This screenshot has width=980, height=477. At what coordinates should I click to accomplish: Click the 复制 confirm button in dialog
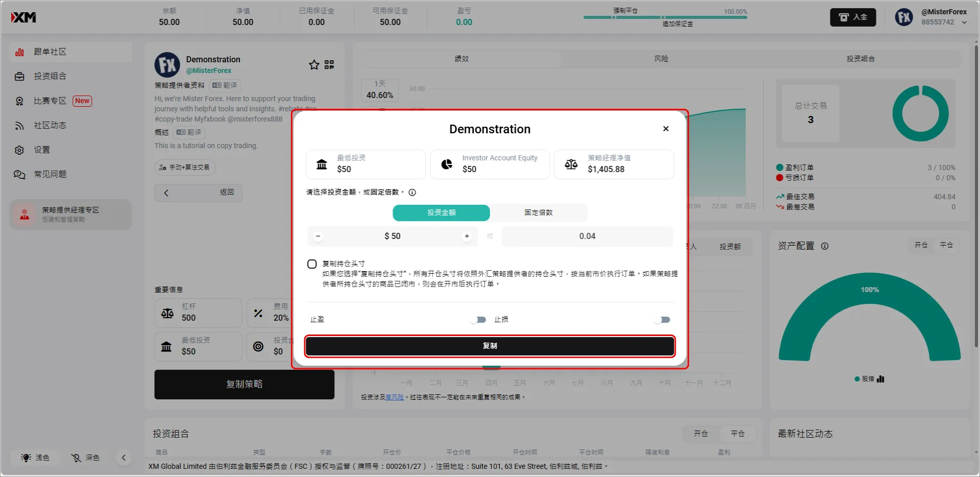click(490, 346)
